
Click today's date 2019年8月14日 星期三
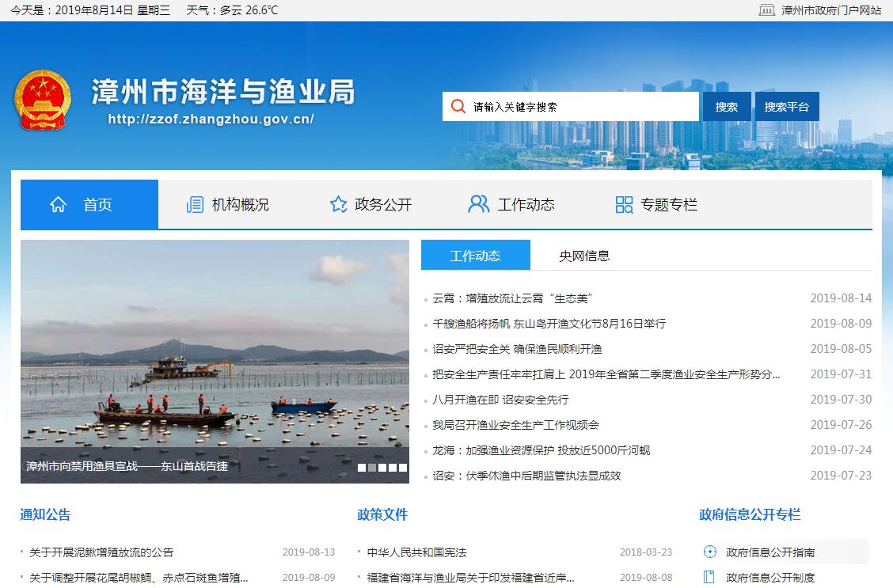coord(112,10)
